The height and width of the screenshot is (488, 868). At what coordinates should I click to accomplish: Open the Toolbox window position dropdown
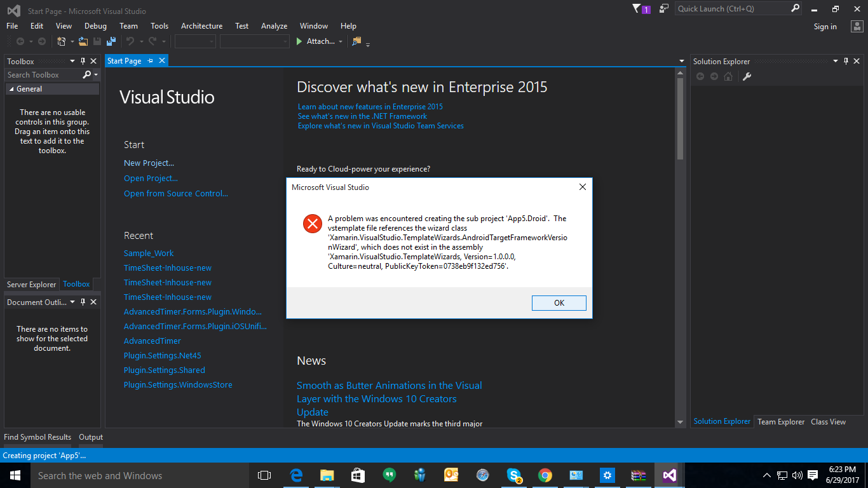coord(72,62)
